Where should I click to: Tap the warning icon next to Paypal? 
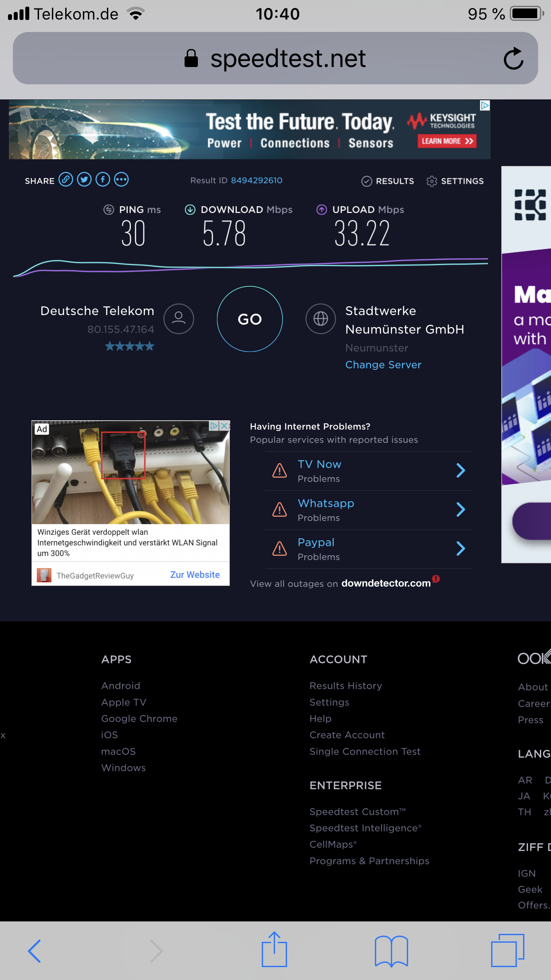point(279,549)
